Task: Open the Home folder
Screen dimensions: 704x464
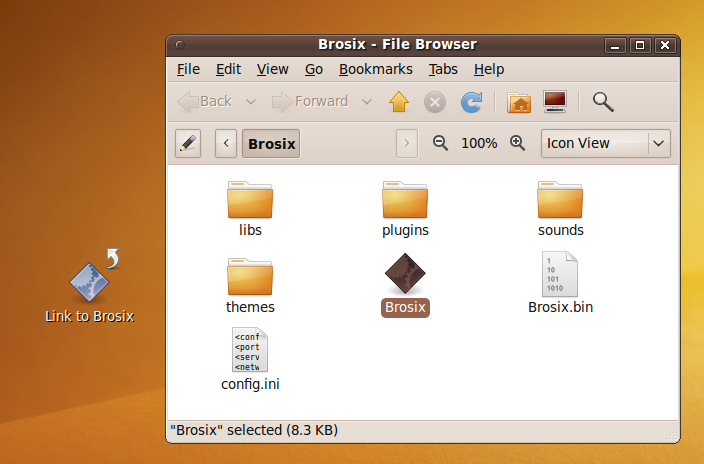Action: click(x=519, y=102)
